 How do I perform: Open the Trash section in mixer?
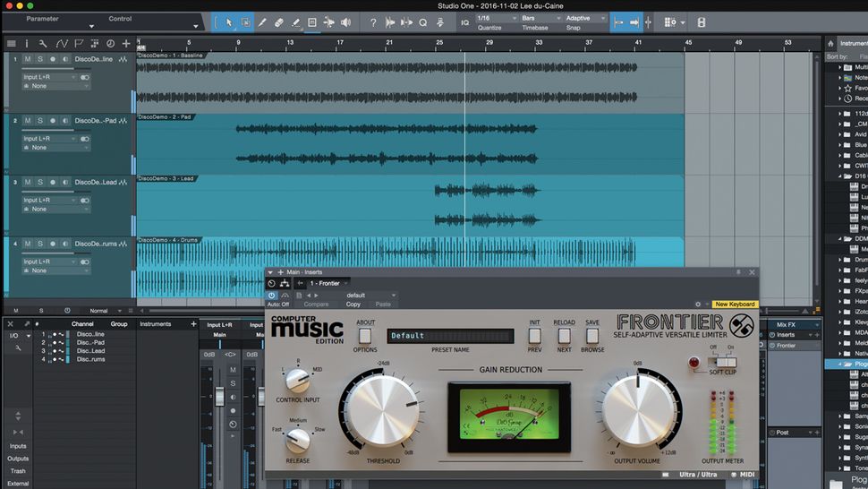(x=18, y=471)
